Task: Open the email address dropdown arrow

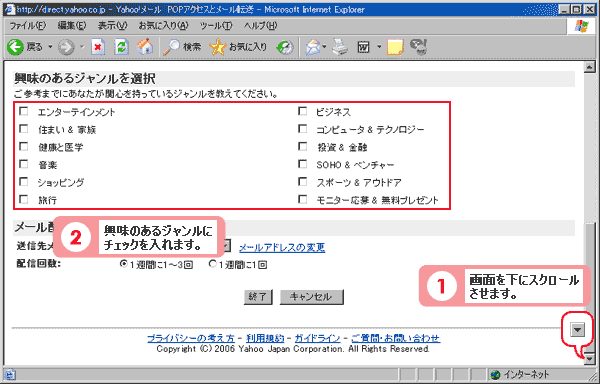Action: coord(227,246)
